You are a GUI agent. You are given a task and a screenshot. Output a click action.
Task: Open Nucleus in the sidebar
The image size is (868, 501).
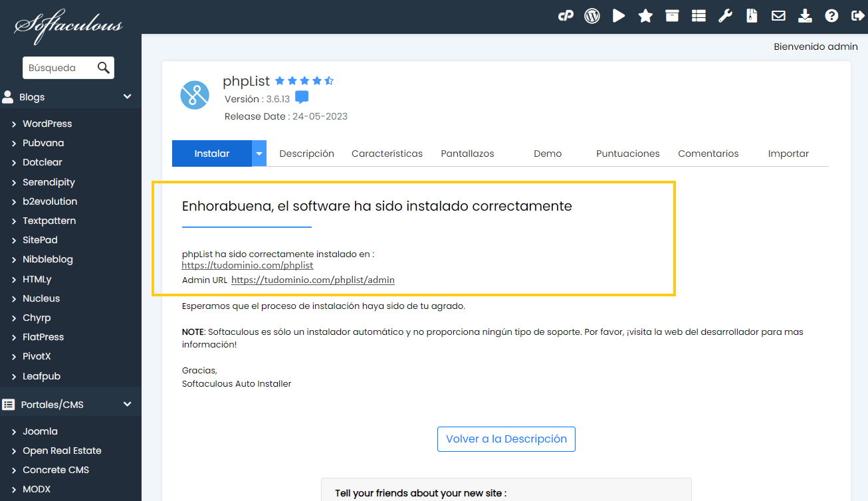click(x=41, y=298)
